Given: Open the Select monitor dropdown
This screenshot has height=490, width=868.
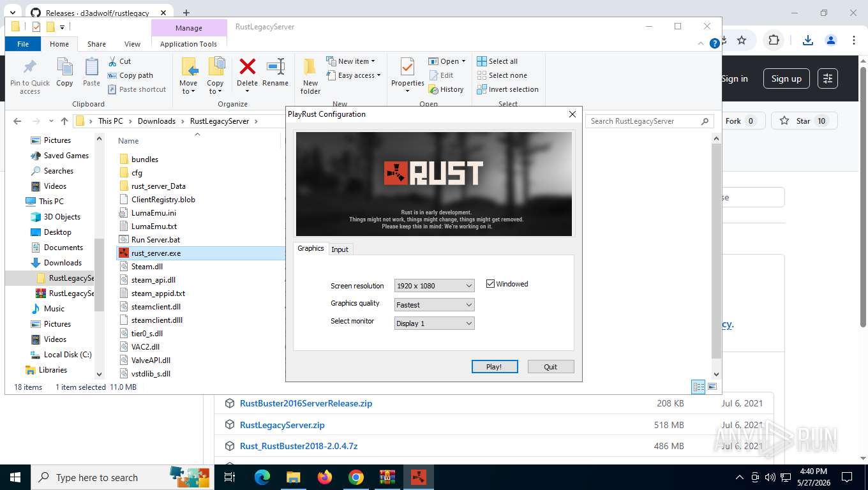Looking at the screenshot, I should (x=434, y=323).
